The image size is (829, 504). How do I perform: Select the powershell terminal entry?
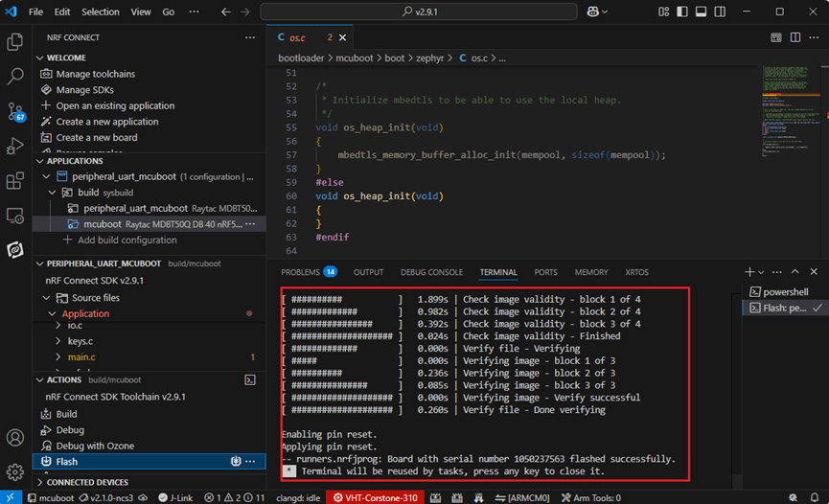coord(785,291)
